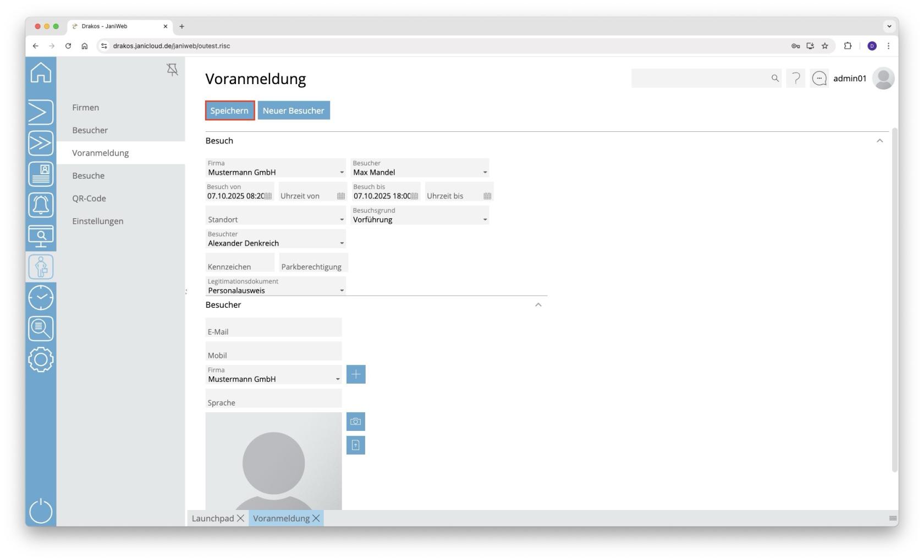Add a new company with plus icon
Viewport: 924px width, 560px height.
tap(356, 374)
